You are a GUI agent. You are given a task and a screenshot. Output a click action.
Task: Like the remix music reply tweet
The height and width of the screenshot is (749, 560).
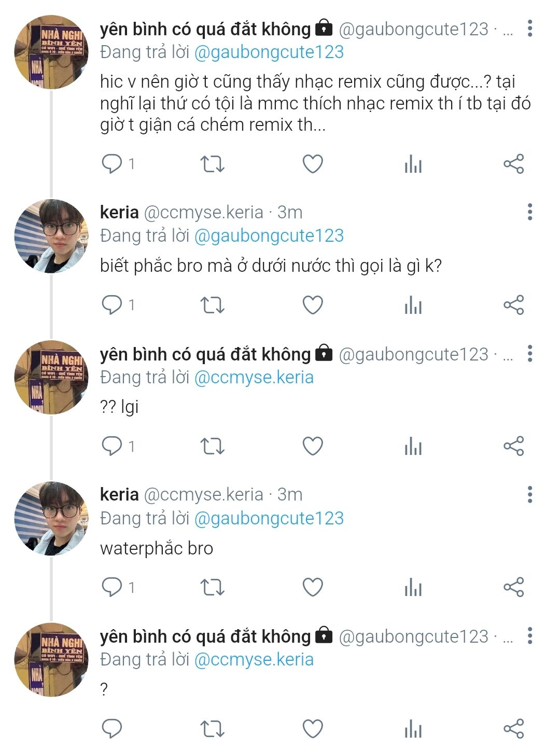[x=313, y=164]
